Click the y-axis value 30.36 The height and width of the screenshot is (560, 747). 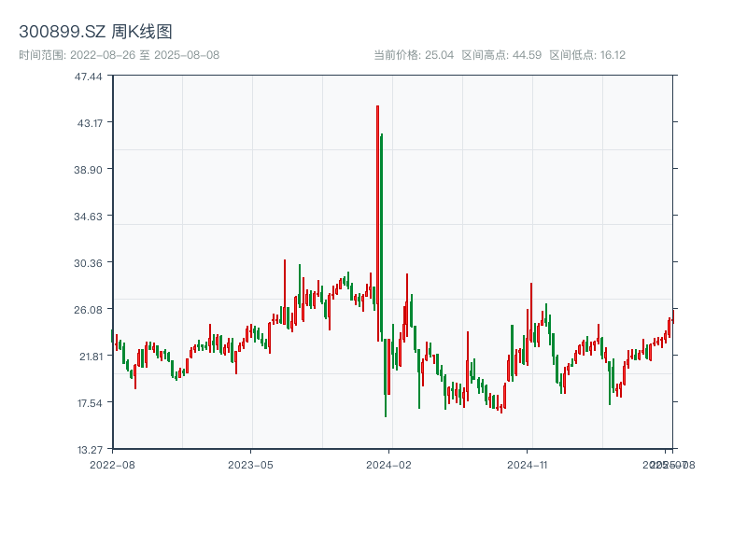click(x=88, y=263)
